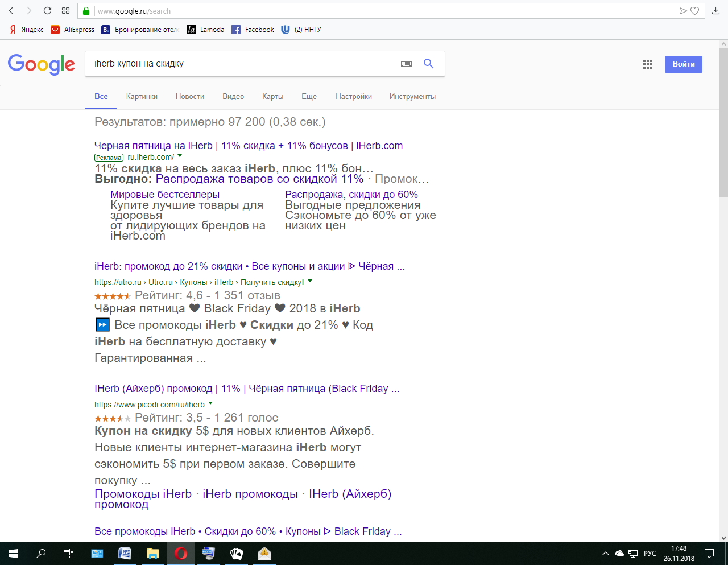Open the Speed Dial grid
The height and width of the screenshot is (565, 728).
(65, 11)
